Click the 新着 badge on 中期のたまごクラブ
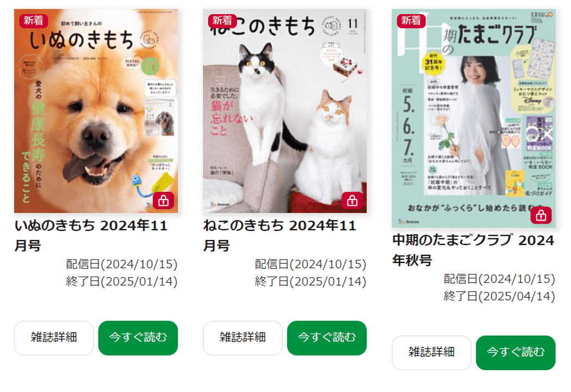Image resolution: width=571 pixels, height=392 pixels. [411, 21]
